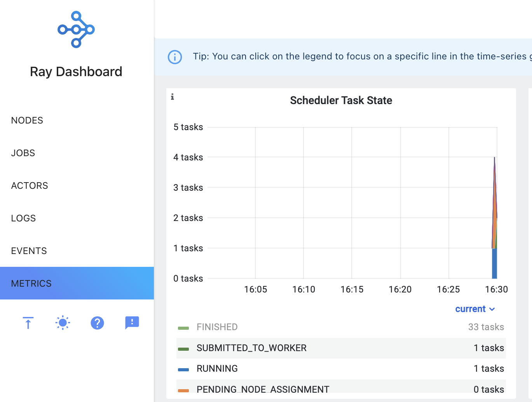Click the Ray Dashboard title text
The width and height of the screenshot is (532, 402).
point(76,72)
